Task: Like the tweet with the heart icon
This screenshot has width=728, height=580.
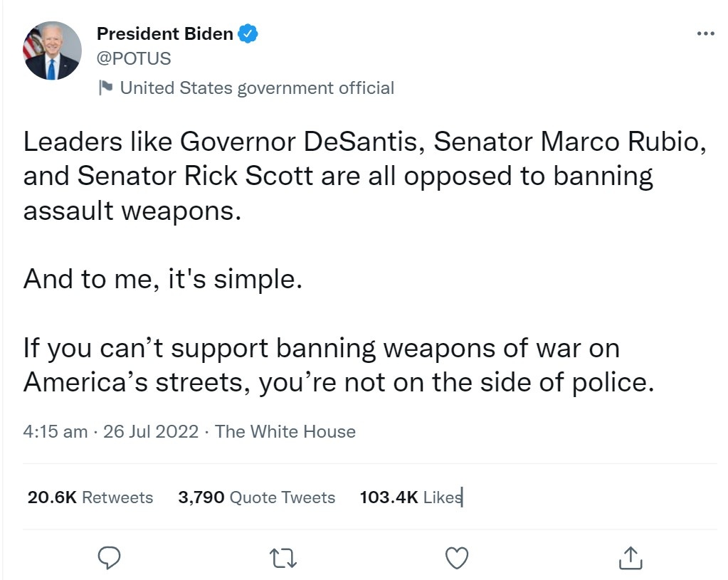Action: coord(457,557)
